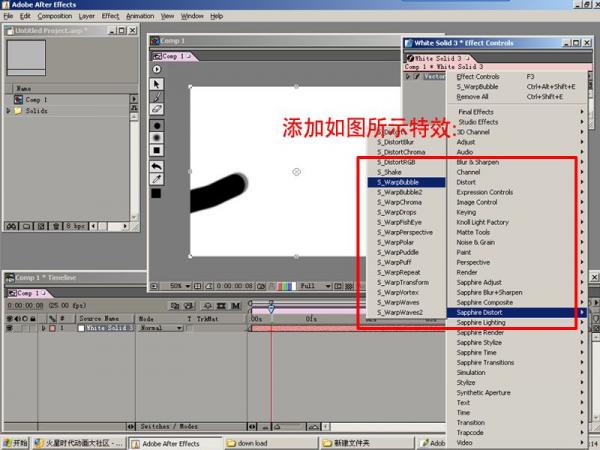
Task: Enable the motion blur M timeline button
Action: (235, 306)
